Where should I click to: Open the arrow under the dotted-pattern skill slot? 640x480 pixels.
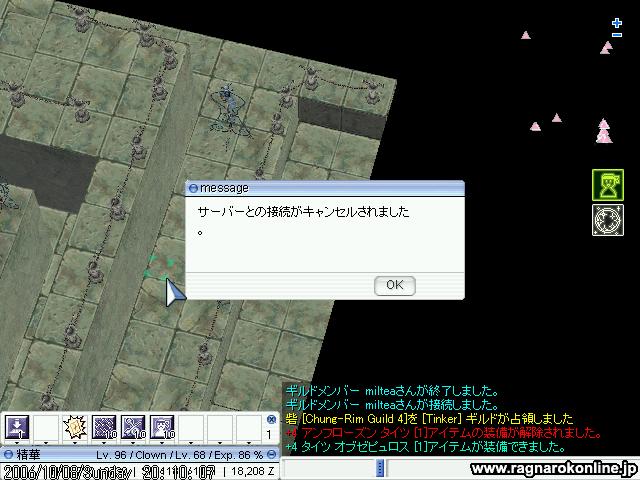click(x=104, y=442)
